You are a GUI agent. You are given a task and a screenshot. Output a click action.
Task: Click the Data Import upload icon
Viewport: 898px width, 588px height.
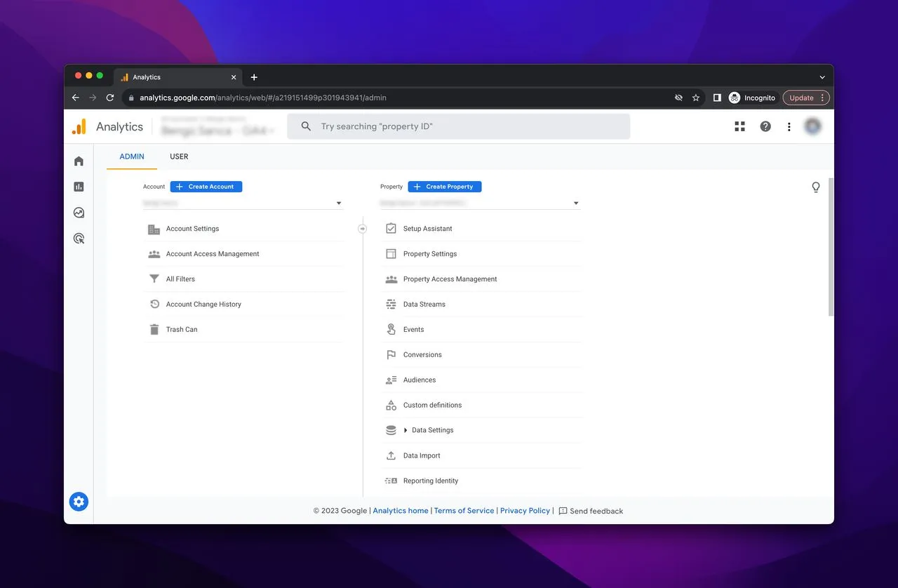tap(391, 456)
